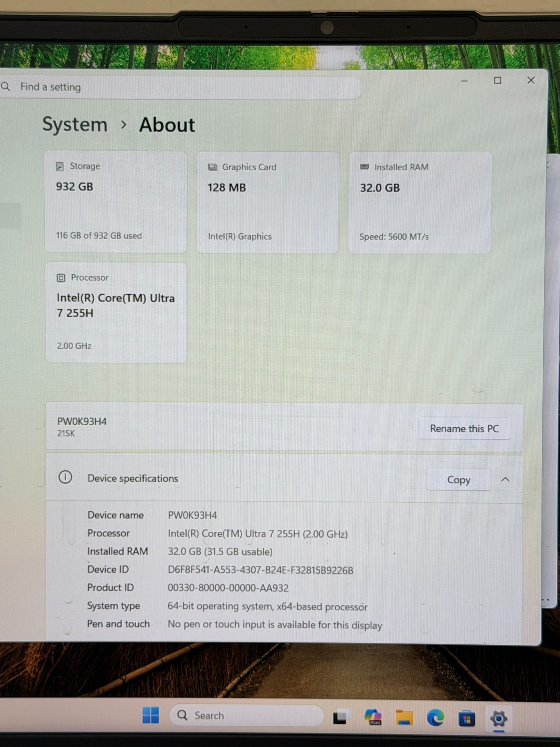Click the Graphics Card monitor icon
Viewport: 560px width, 747px height.
point(213,167)
